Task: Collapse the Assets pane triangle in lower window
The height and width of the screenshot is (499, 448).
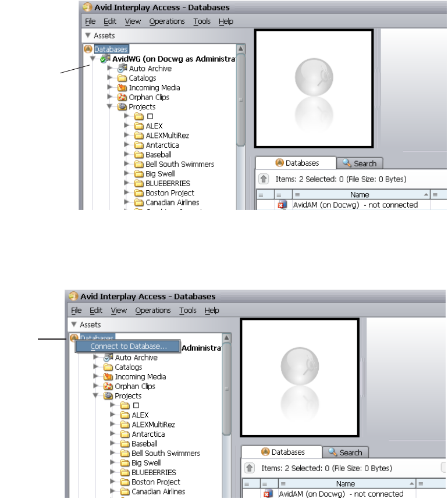Action: (74, 325)
